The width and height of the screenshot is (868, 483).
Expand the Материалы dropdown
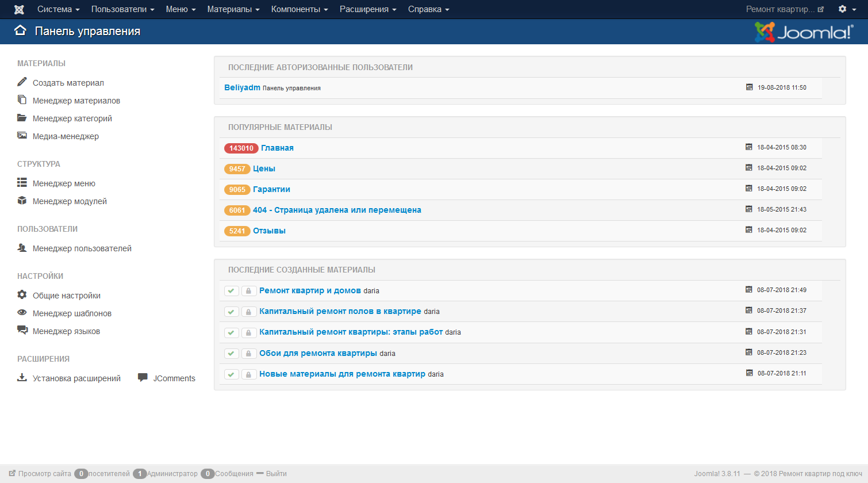click(233, 9)
